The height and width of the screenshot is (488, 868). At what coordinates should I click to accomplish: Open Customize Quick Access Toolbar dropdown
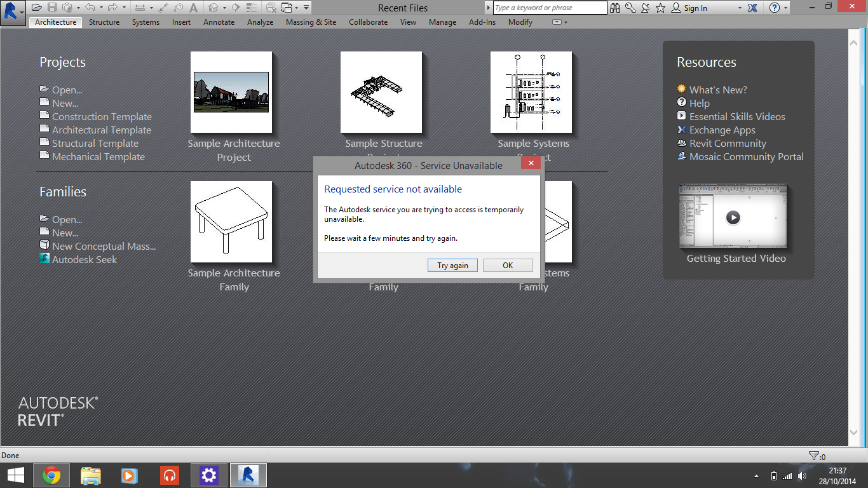306,8
